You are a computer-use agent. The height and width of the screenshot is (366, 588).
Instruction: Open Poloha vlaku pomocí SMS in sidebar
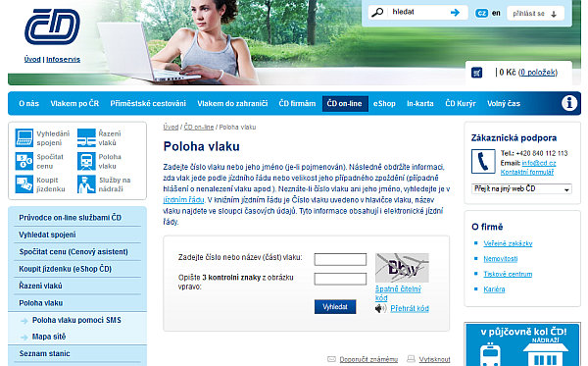click(76, 320)
